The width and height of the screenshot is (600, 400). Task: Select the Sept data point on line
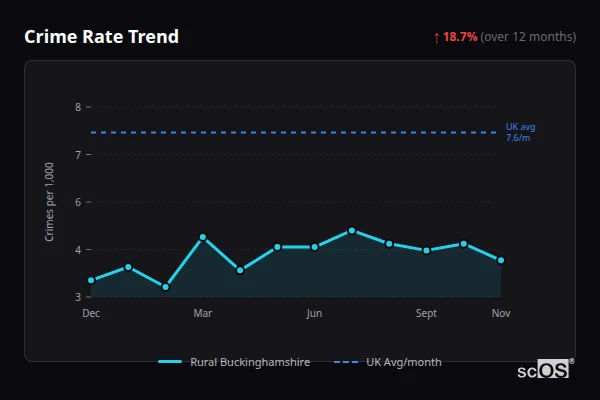point(426,251)
